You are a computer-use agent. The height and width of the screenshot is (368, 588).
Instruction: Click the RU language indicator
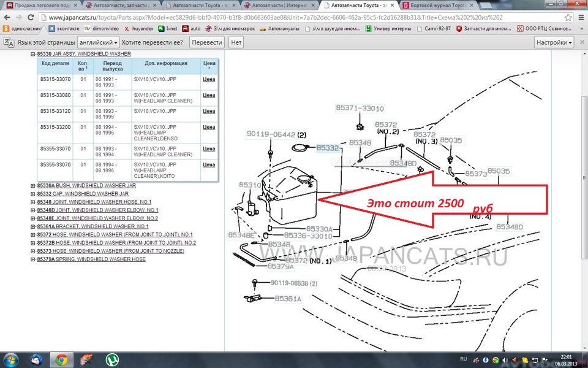(463, 359)
